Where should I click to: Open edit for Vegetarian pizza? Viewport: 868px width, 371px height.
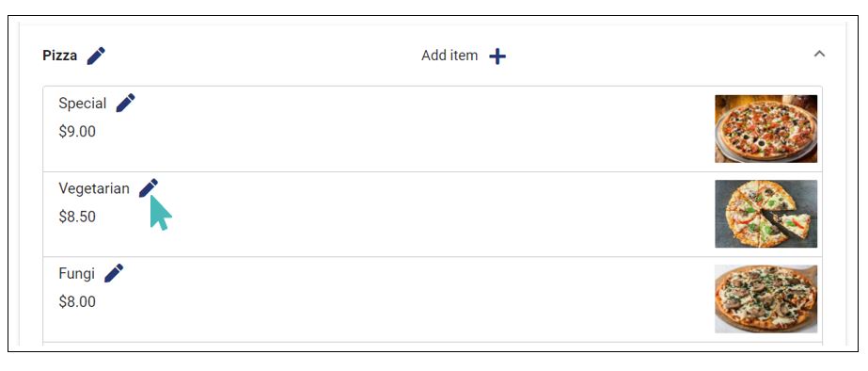(149, 188)
